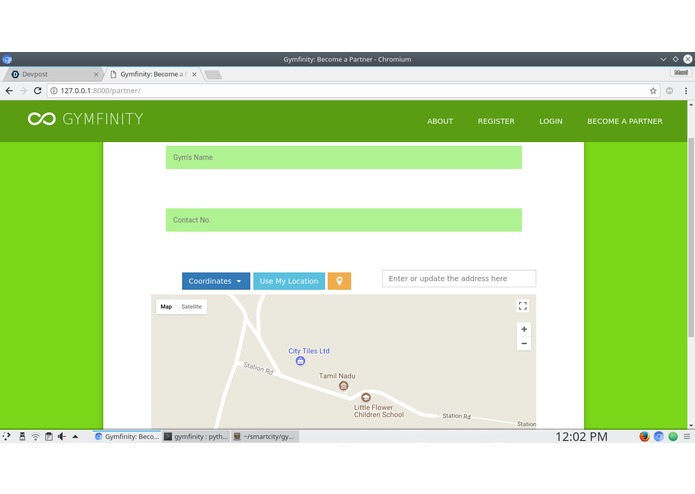
Task: Click the extension icon next to bookmark star
Action: pyautogui.click(x=669, y=91)
